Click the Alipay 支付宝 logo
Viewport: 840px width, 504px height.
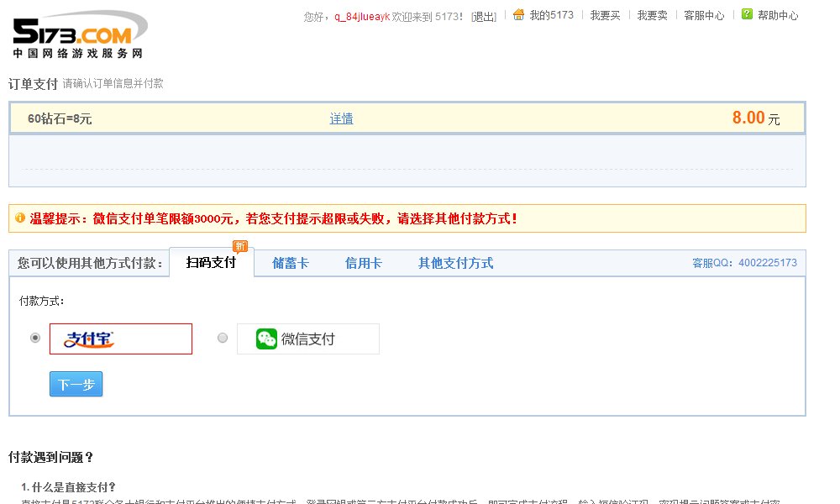click(90, 339)
